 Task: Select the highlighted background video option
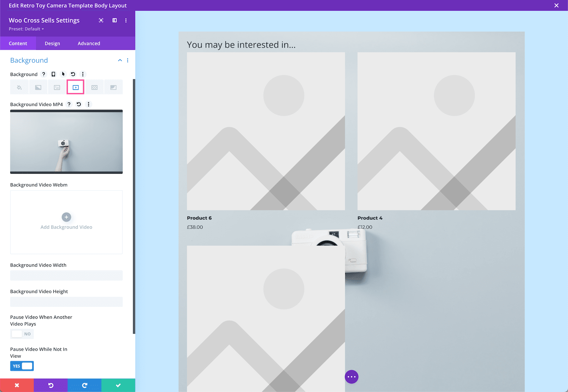pyautogui.click(x=75, y=87)
